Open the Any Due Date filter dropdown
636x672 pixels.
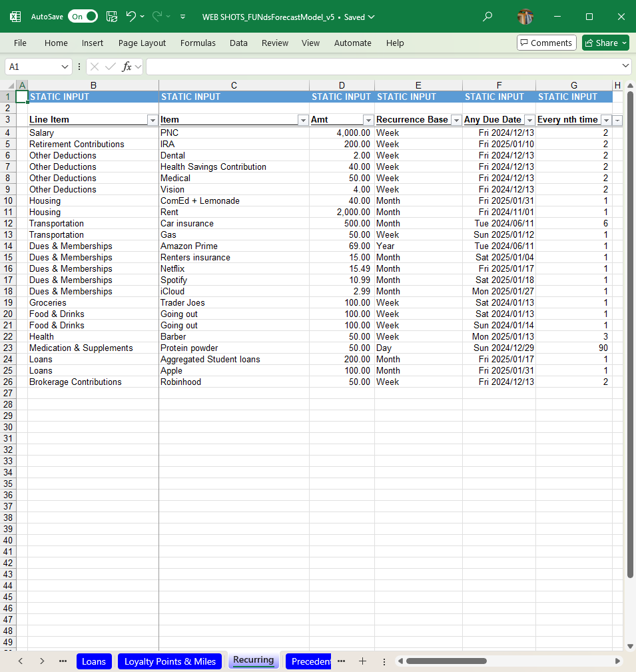[x=529, y=121]
